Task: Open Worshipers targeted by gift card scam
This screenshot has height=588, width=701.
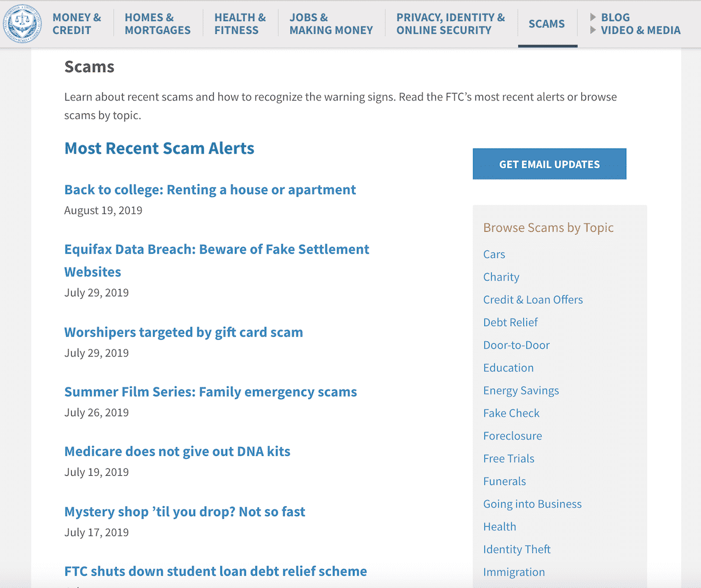Action: (x=183, y=333)
